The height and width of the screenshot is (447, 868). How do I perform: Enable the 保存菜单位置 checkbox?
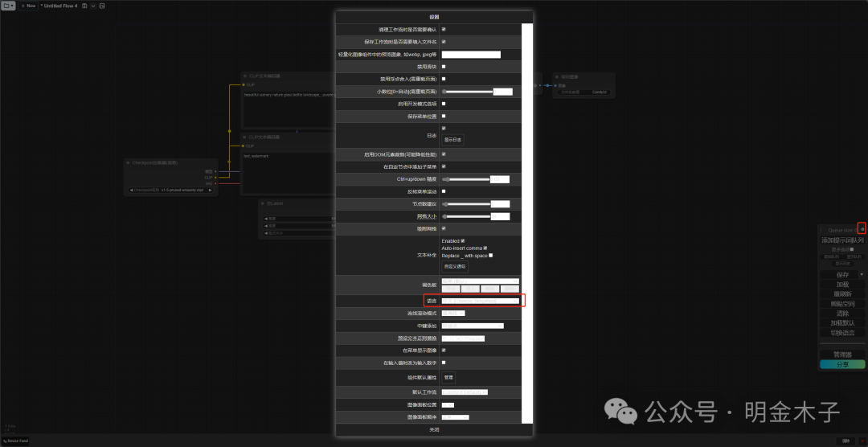(444, 117)
